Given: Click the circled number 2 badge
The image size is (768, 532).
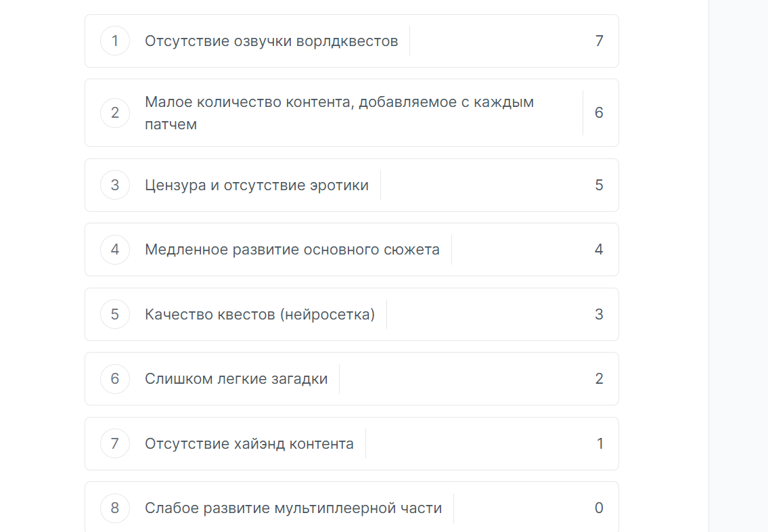Looking at the screenshot, I should point(115,112).
